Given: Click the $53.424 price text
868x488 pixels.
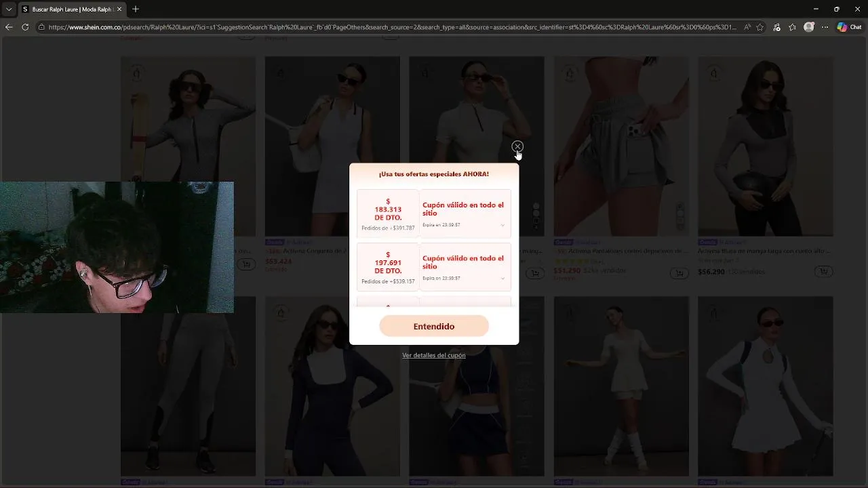Looking at the screenshot, I should (x=278, y=261).
